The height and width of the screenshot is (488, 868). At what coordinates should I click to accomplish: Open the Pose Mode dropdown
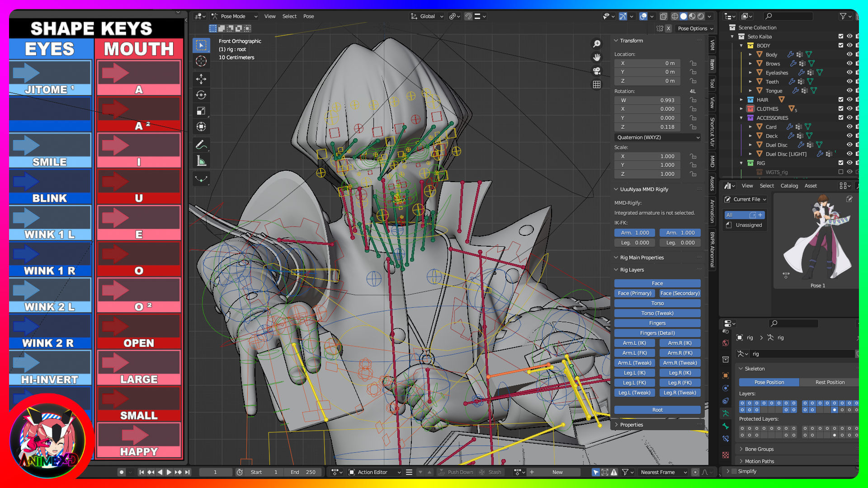tap(235, 16)
